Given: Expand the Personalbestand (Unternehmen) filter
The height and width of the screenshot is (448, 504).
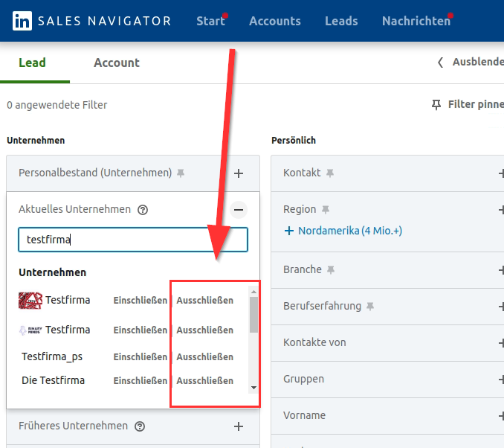Looking at the screenshot, I should click(x=239, y=173).
